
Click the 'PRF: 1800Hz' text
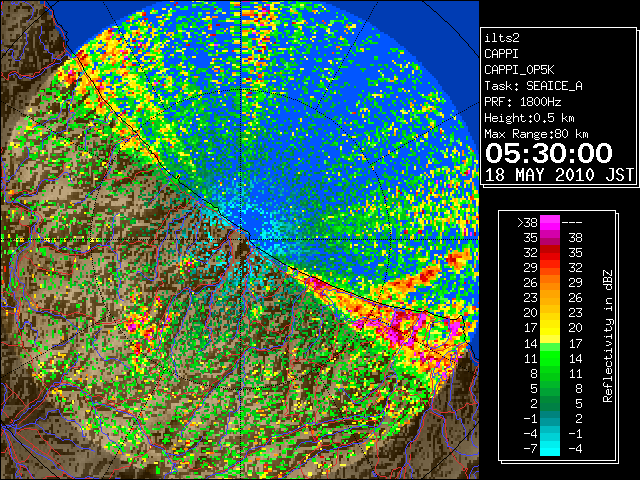point(523,102)
